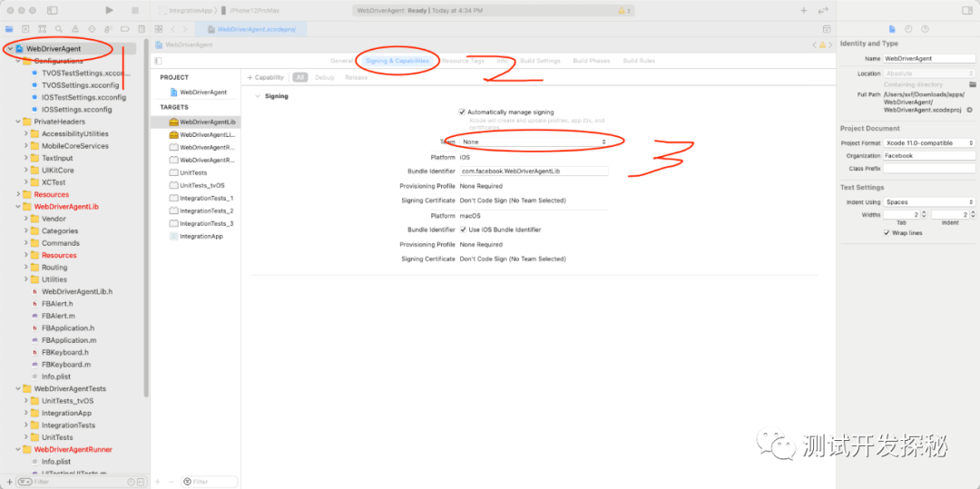Screen dimensions: 980x489
Task: Select the WebDriverAgentLib target
Action: click(x=196, y=122)
